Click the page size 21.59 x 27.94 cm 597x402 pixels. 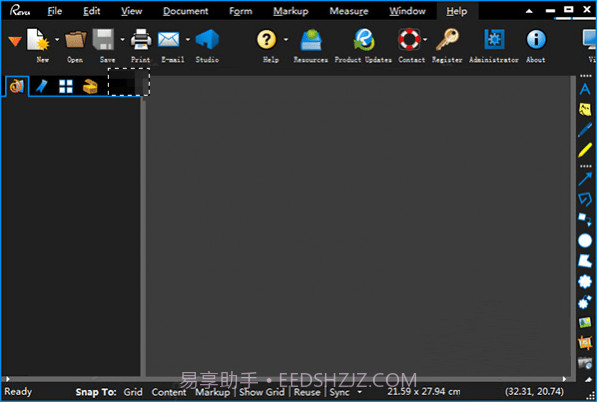click(x=423, y=391)
